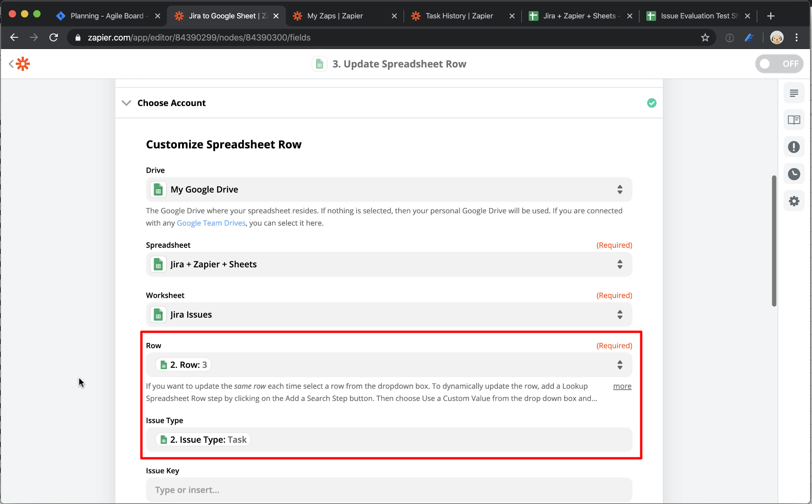This screenshot has width=812, height=504.
Task: Click the '3. Update Spreadsheet Row' title
Action: click(x=399, y=64)
